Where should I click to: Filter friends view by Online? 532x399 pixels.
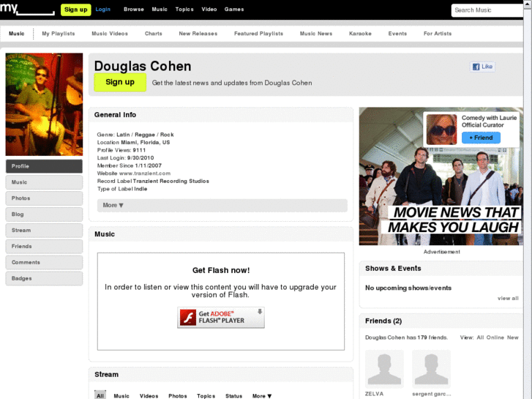495,338
